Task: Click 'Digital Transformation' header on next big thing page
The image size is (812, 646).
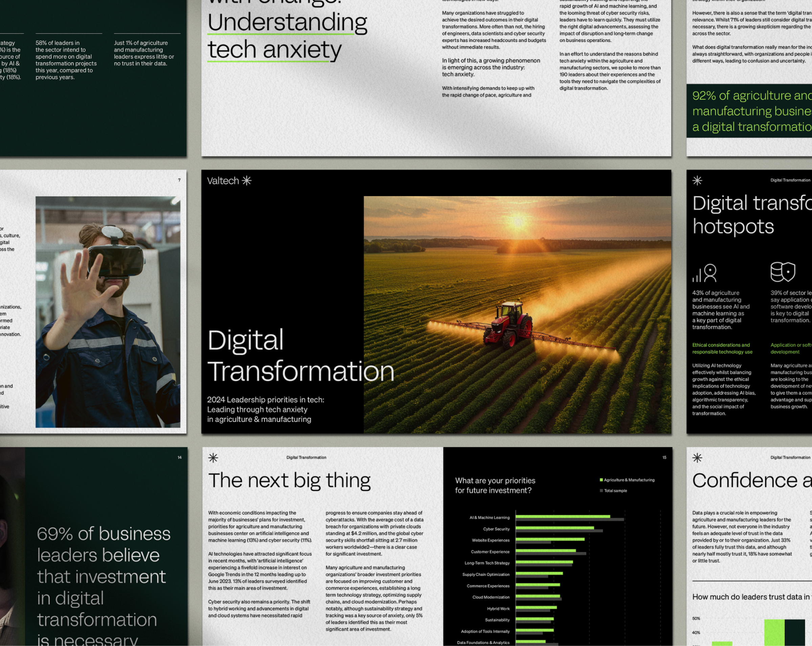Action: click(x=306, y=457)
